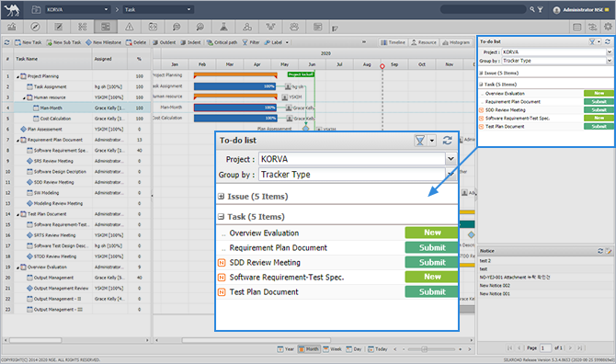Open the KORVA project dropdown in header
This screenshot has width=616, height=364.
(78, 9)
